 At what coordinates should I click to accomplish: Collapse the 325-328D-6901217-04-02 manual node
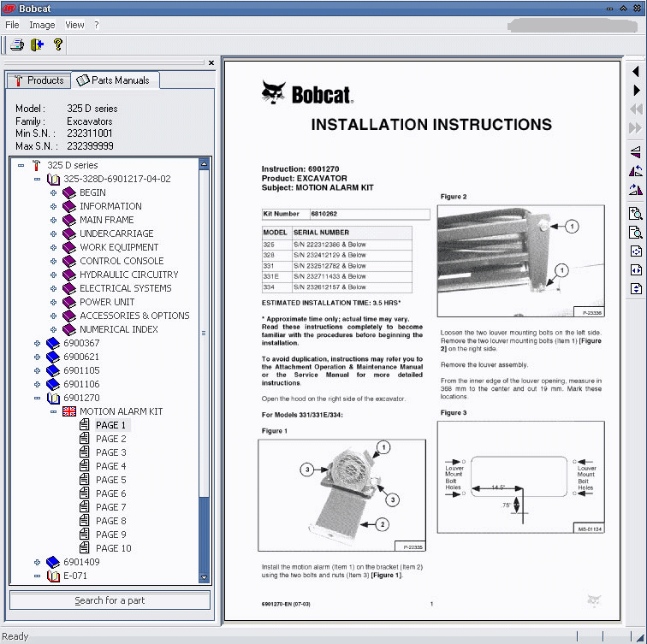37,179
